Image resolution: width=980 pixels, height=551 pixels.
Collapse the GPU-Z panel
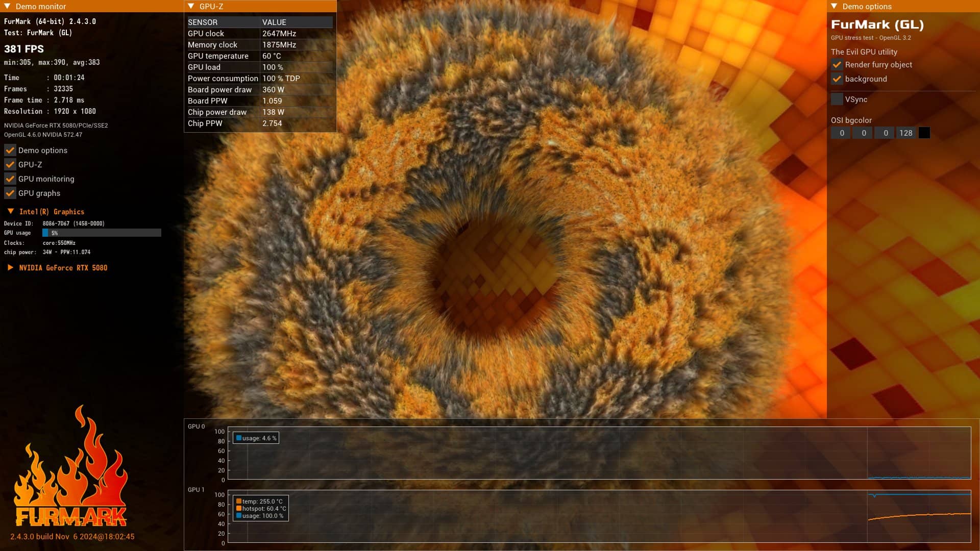click(191, 6)
